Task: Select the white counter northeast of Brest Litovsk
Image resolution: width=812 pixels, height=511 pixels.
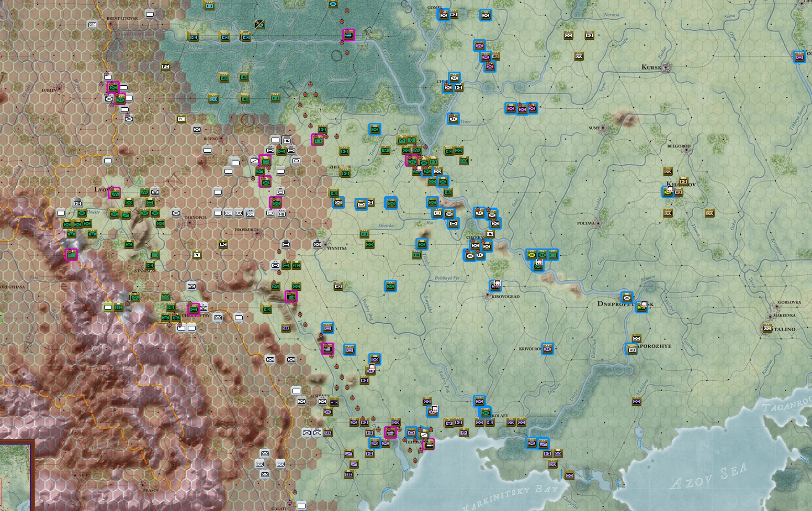Action: click(150, 14)
